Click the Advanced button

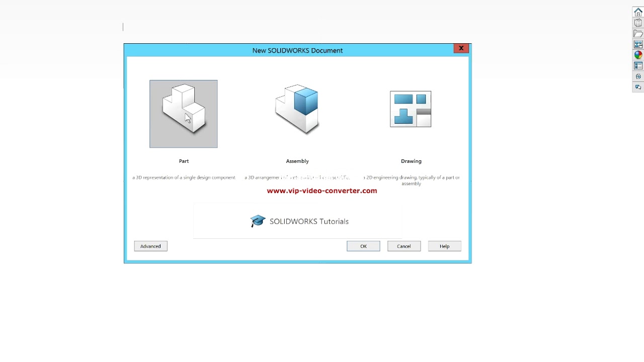[150, 246]
